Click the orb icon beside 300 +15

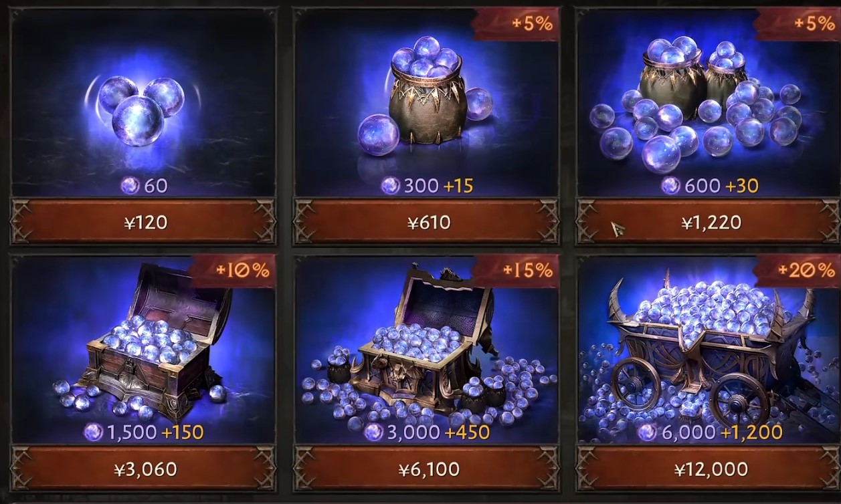(390, 185)
